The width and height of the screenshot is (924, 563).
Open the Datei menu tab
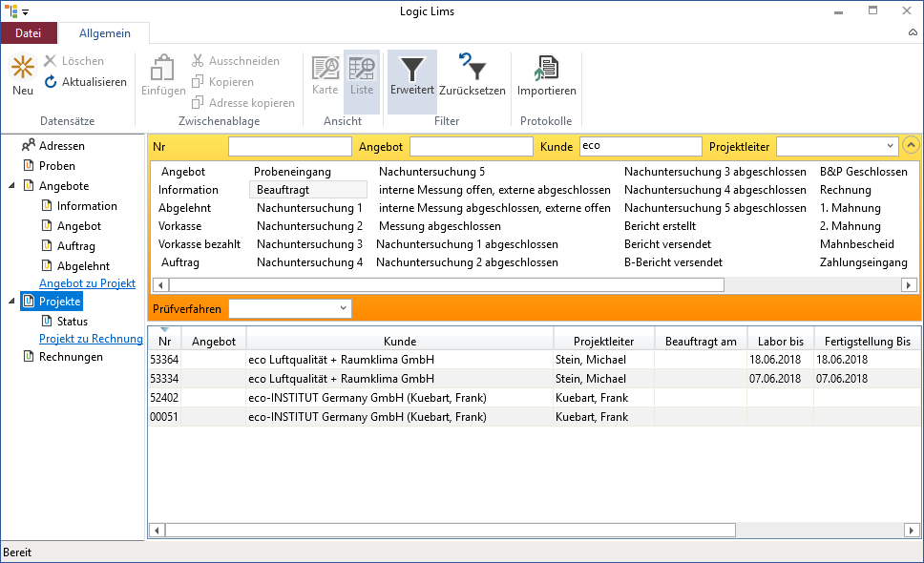(29, 33)
